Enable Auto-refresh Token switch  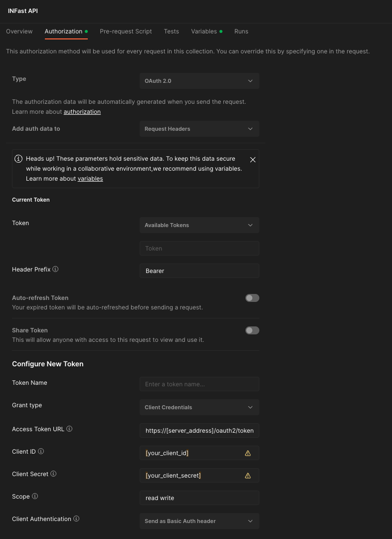(x=252, y=298)
